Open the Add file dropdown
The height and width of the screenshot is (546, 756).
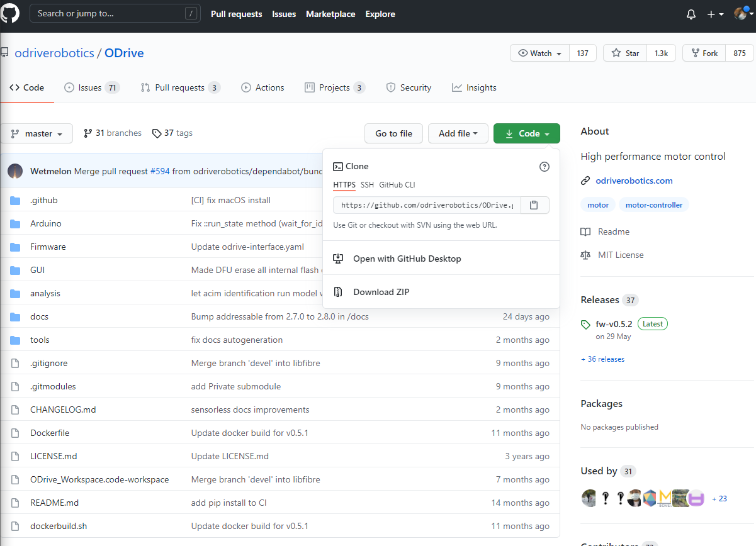[458, 133]
